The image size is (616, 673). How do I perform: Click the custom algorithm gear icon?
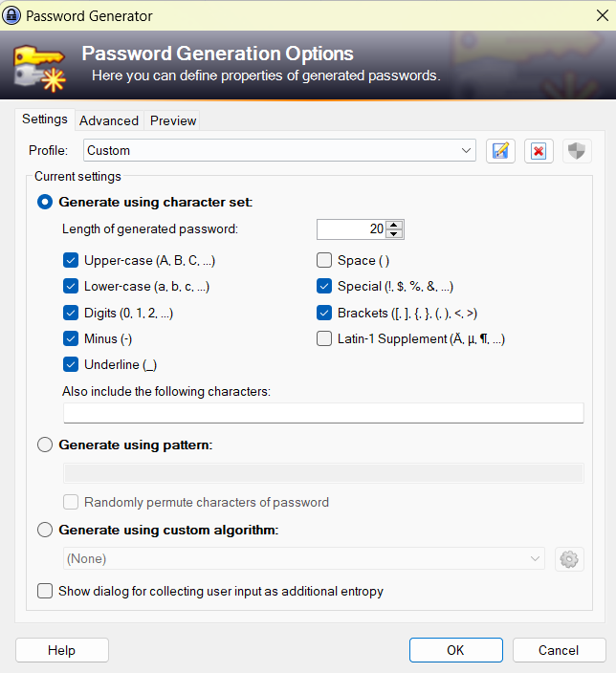pos(569,559)
